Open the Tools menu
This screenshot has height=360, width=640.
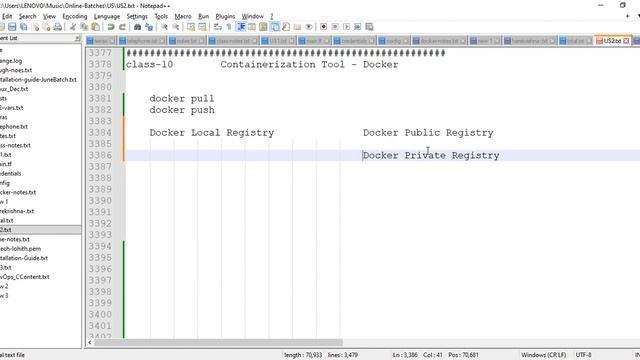(161, 16)
